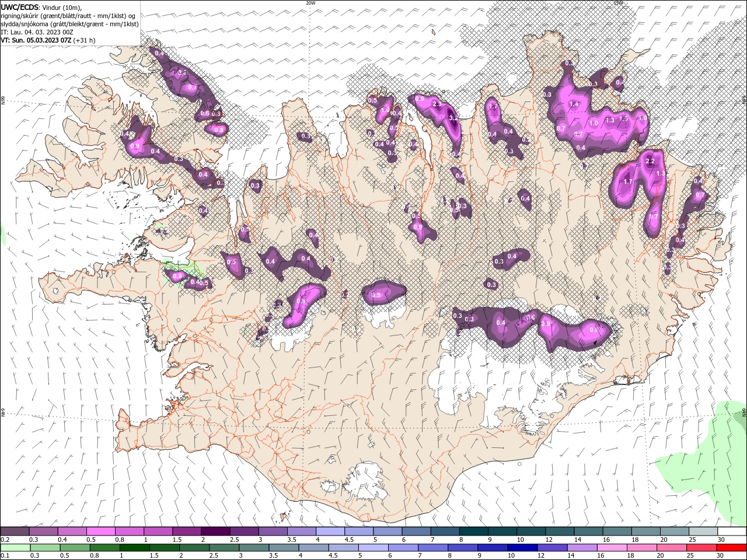Click the '20W' longitude label at top
This screenshot has width=747, height=560.
(x=310, y=2)
